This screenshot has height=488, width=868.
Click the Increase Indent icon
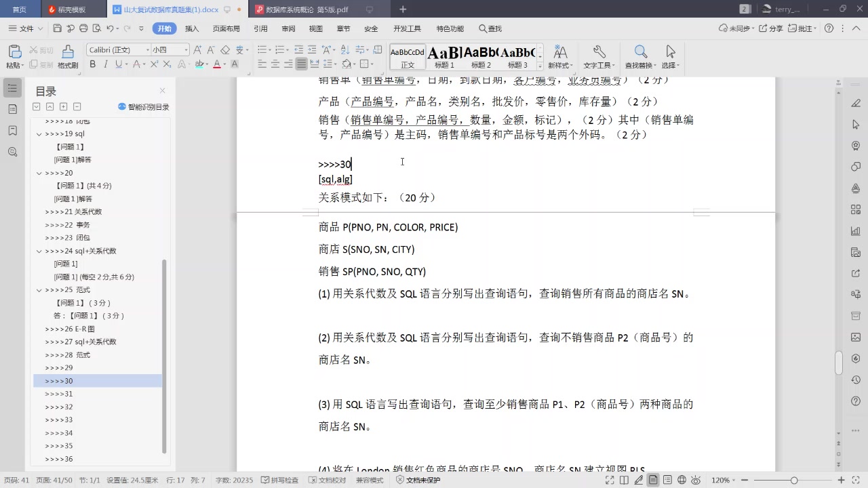[311, 50]
